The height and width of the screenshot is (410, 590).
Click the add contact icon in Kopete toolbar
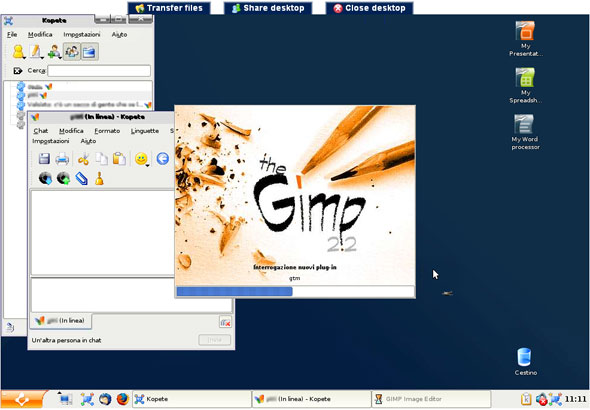(x=54, y=52)
